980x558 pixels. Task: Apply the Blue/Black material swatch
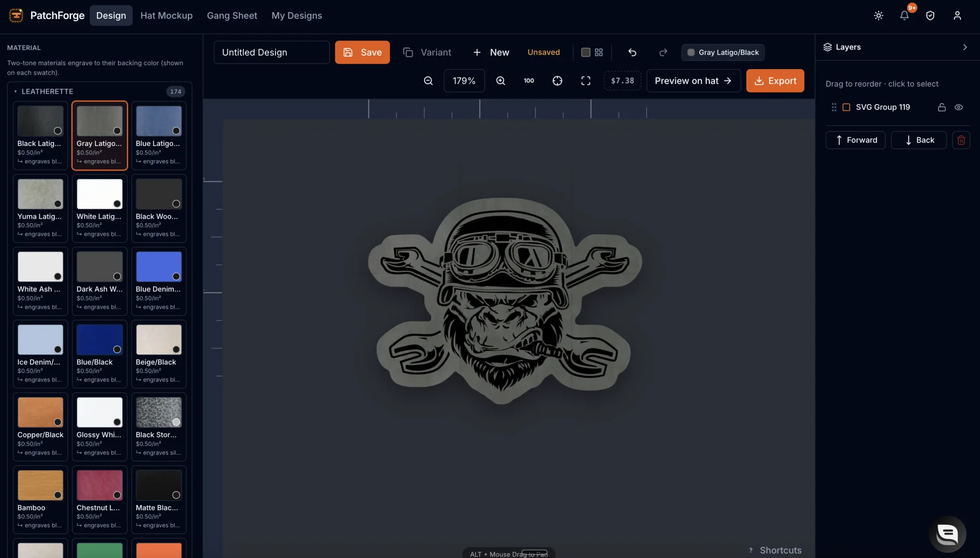coord(100,354)
